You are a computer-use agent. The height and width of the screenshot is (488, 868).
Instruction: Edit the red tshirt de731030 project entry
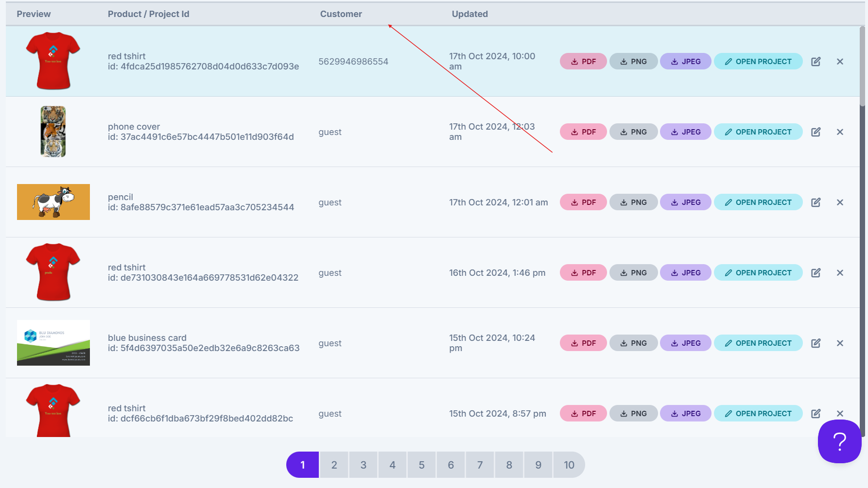click(x=816, y=273)
